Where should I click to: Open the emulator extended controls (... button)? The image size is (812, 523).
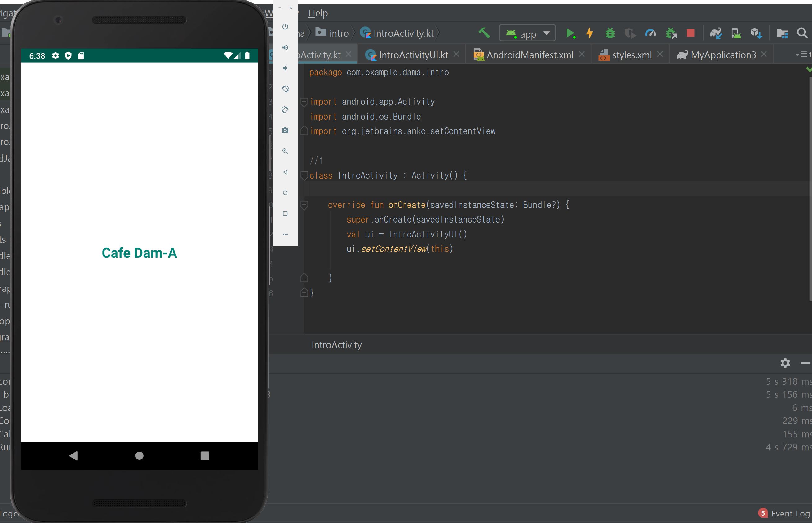(x=285, y=234)
